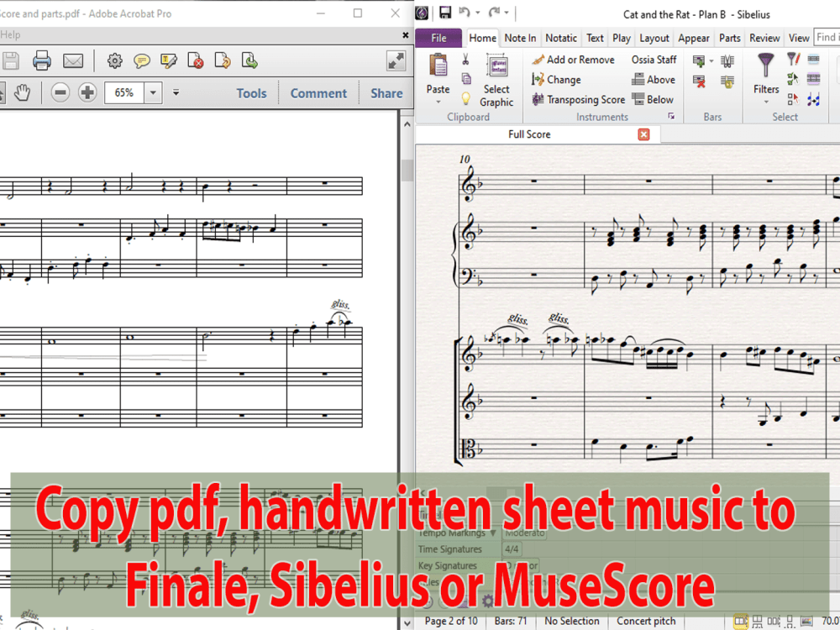Click the Copy icon in Sibelius clipboard group
This screenshot has width=840, height=630.
point(466,79)
